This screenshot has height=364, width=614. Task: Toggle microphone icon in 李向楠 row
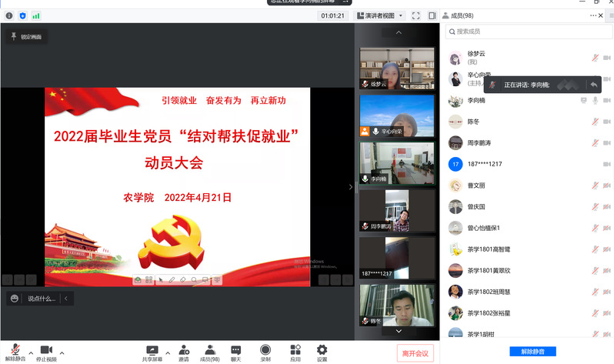point(596,100)
